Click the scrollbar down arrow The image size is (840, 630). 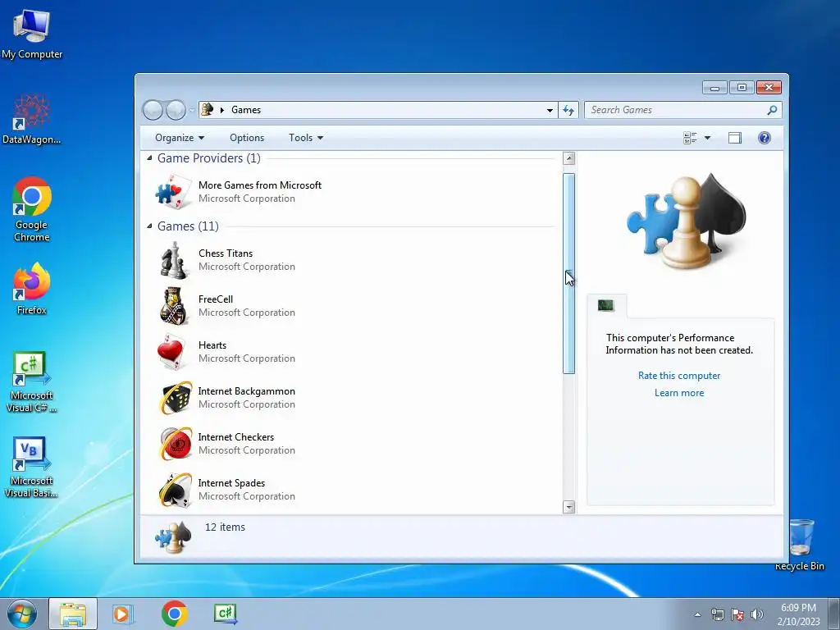pyautogui.click(x=569, y=507)
